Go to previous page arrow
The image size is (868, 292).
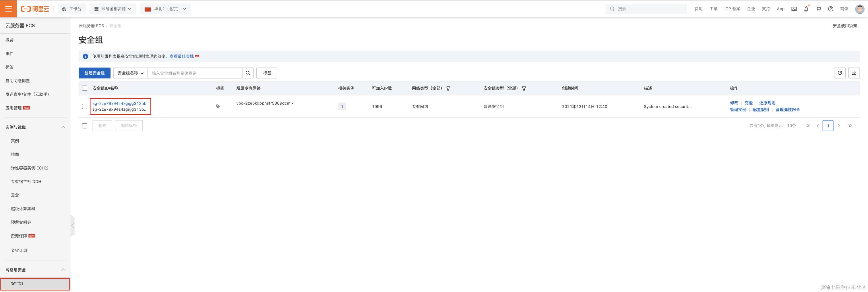pos(818,126)
